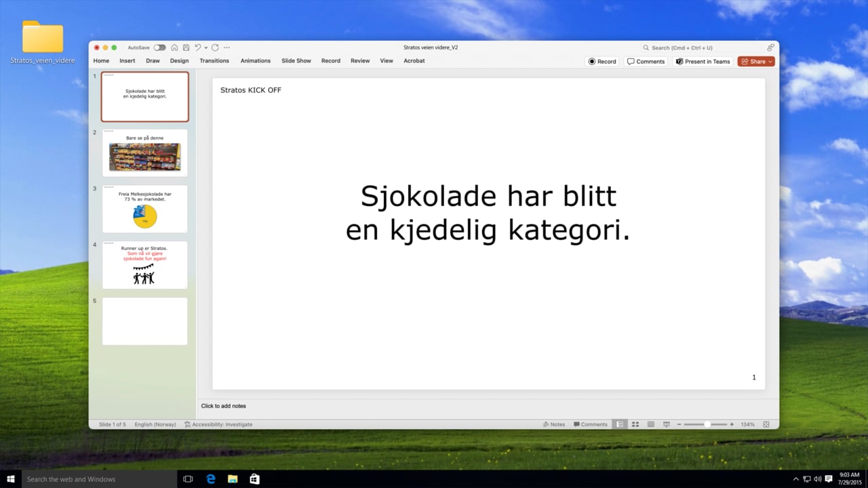Click the zoom slider handle

coord(707,424)
